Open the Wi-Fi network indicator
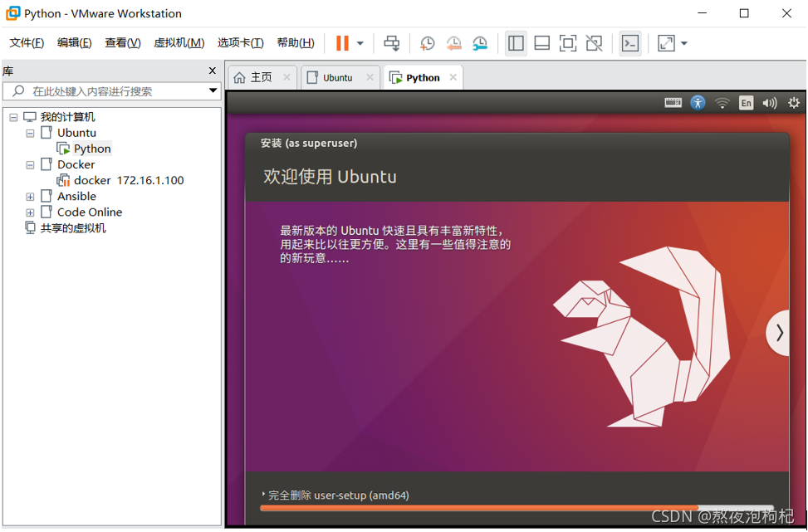808x532 pixels. (x=722, y=104)
